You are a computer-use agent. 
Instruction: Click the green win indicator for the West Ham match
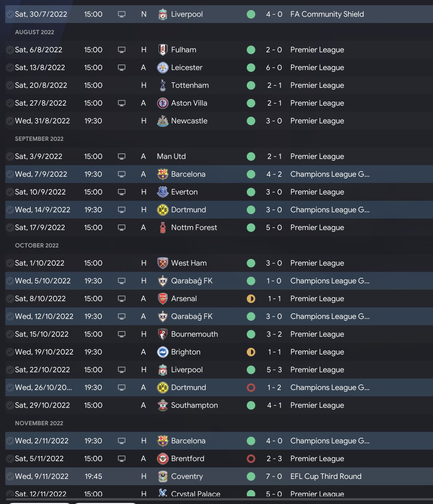pyautogui.click(x=251, y=263)
